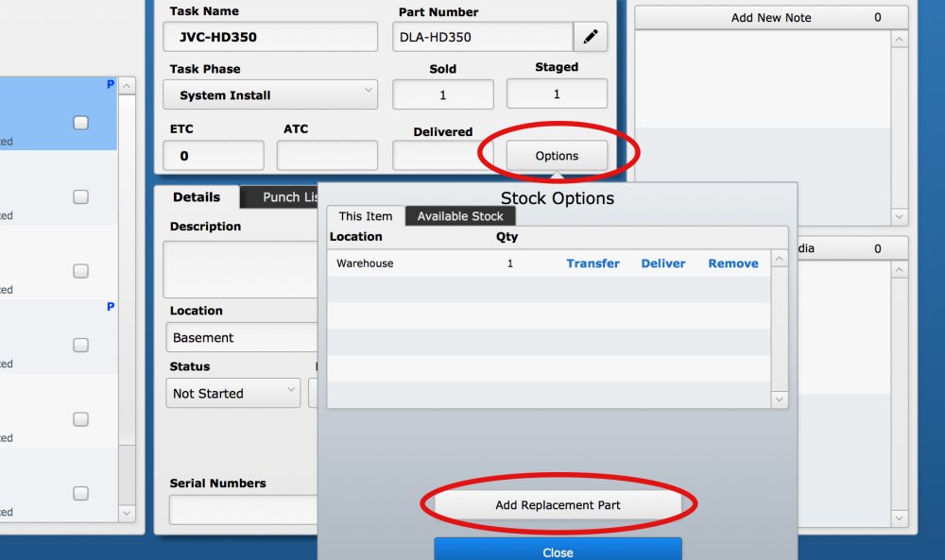Switch to the Available Stock tab
The width and height of the screenshot is (945, 560).
pyautogui.click(x=460, y=216)
